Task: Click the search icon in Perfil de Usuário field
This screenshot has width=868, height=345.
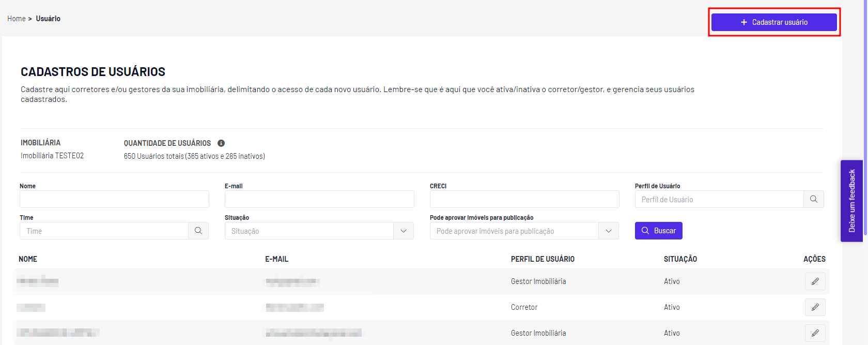Action: 814,199
